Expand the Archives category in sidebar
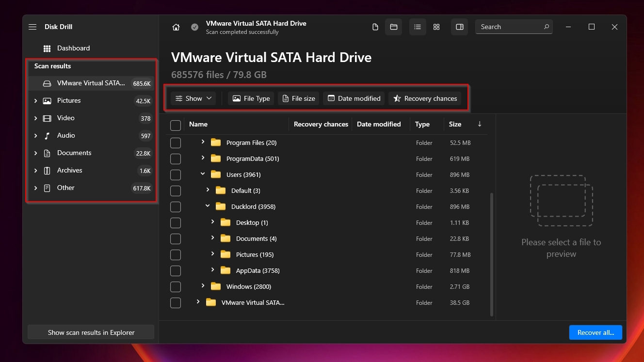This screenshot has height=362, width=644. [x=35, y=171]
